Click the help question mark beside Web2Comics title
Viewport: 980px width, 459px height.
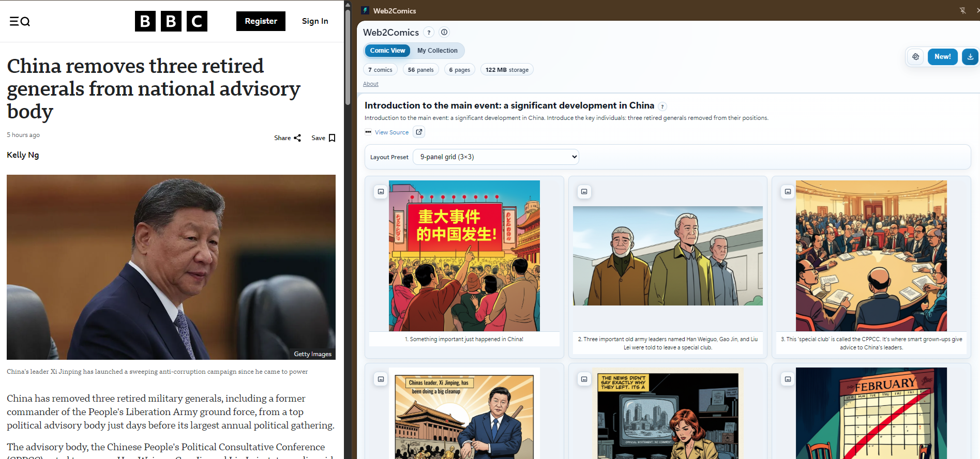429,33
